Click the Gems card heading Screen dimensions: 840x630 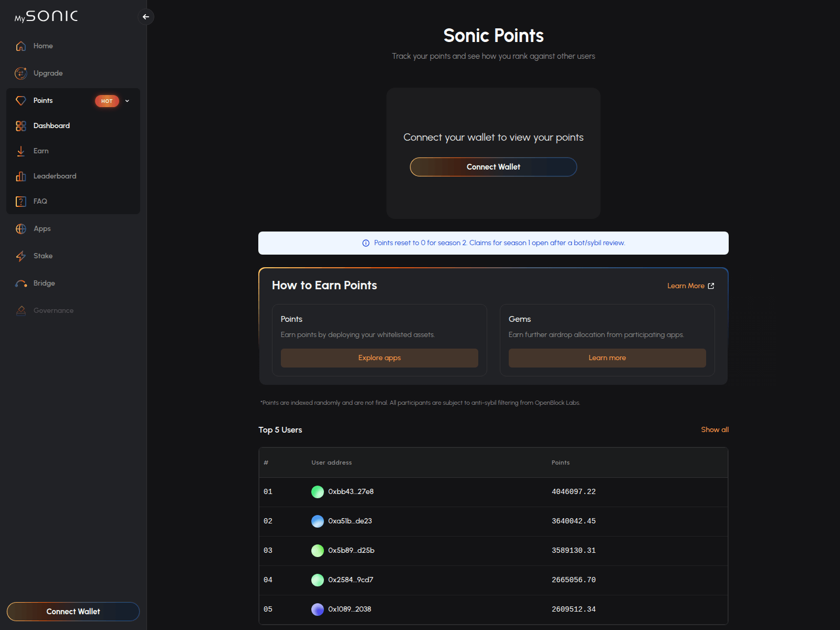click(x=520, y=319)
